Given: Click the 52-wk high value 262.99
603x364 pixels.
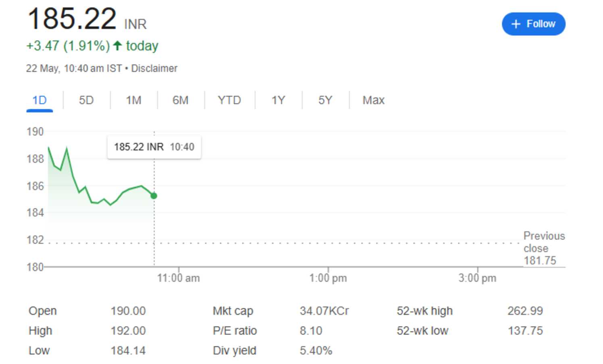Looking at the screenshot, I should pyautogui.click(x=525, y=310).
